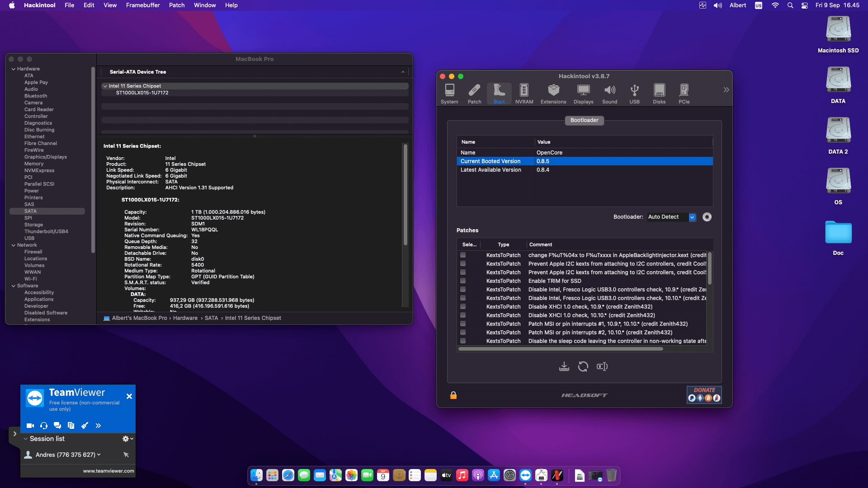Select the Displays toolbar icon
This screenshot has width=868, height=488.
pyautogui.click(x=583, y=93)
